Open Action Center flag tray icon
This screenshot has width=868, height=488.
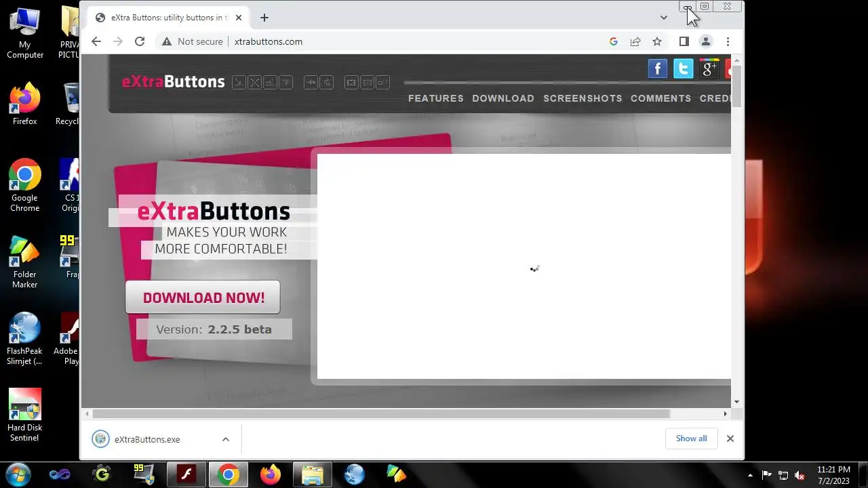click(767, 475)
